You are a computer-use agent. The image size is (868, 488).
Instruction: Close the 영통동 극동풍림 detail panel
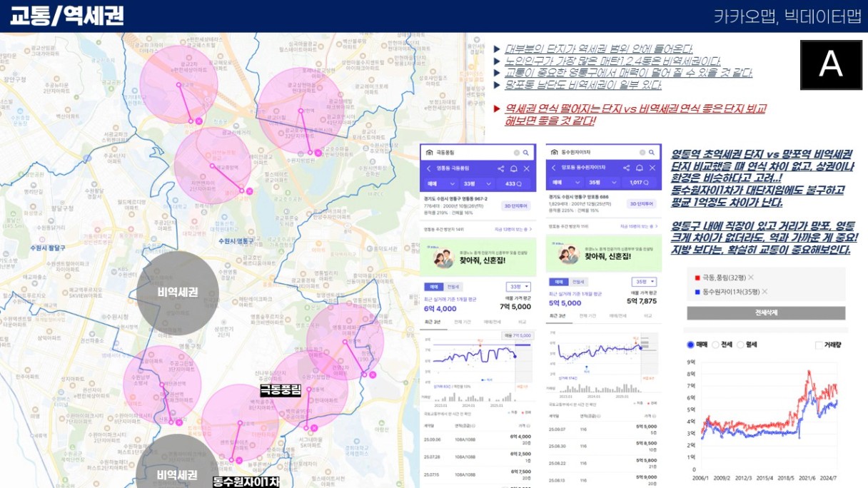click(527, 168)
